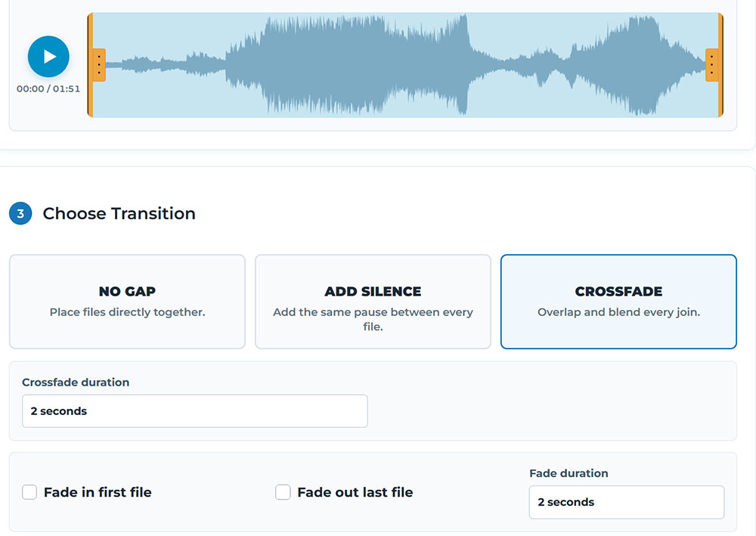This screenshot has height=536, width=756.
Task: Click the right orange trim handle
Action: tap(711, 64)
